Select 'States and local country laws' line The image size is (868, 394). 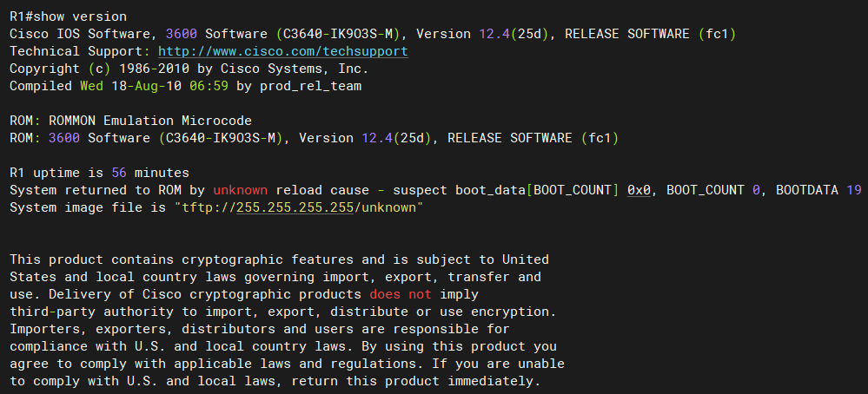point(275,277)
